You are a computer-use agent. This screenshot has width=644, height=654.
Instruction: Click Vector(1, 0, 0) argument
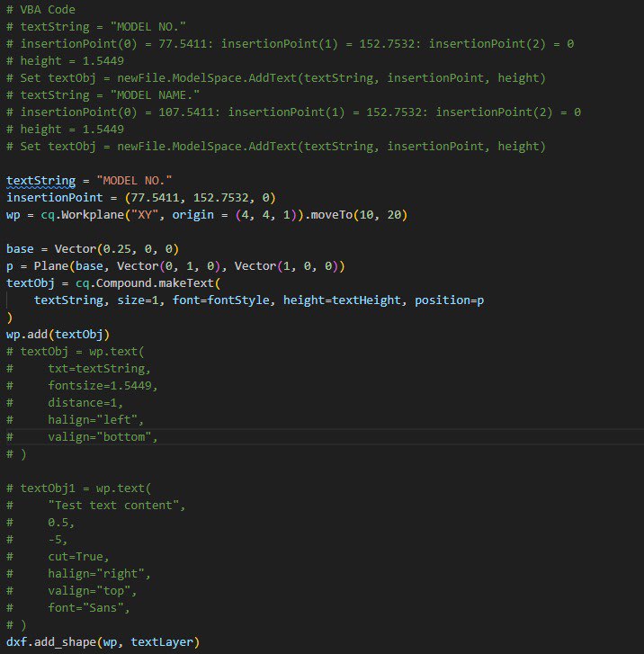[x=286, y=266]
